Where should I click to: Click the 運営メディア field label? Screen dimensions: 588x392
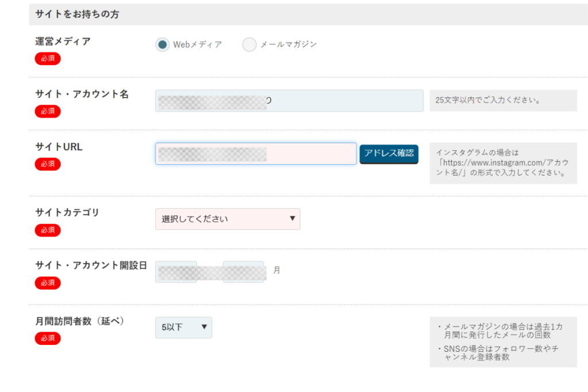(x=63, y=41)
